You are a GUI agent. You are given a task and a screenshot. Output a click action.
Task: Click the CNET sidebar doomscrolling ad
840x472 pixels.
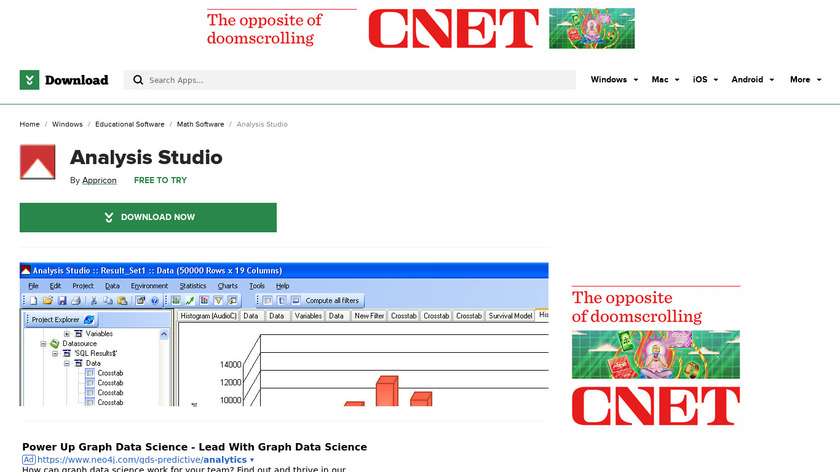[x=656, y=356]
